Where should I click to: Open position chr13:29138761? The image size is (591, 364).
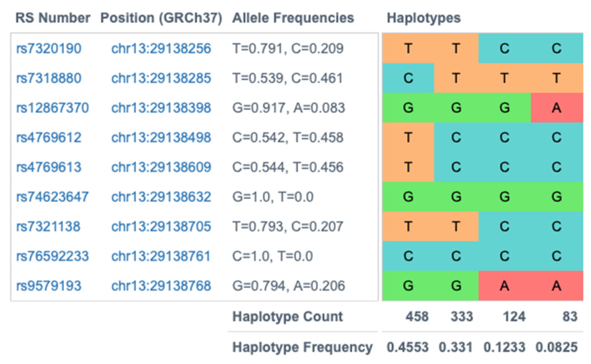161,256
